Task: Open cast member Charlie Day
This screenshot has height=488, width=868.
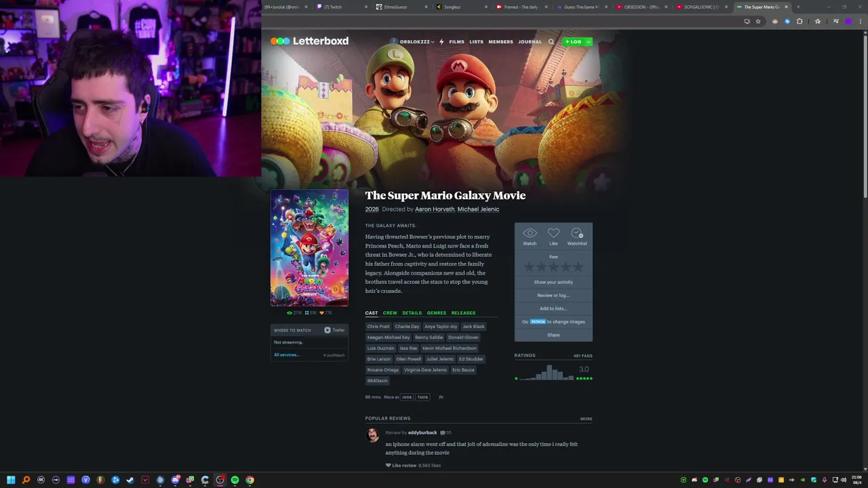Action: (407, 327)
